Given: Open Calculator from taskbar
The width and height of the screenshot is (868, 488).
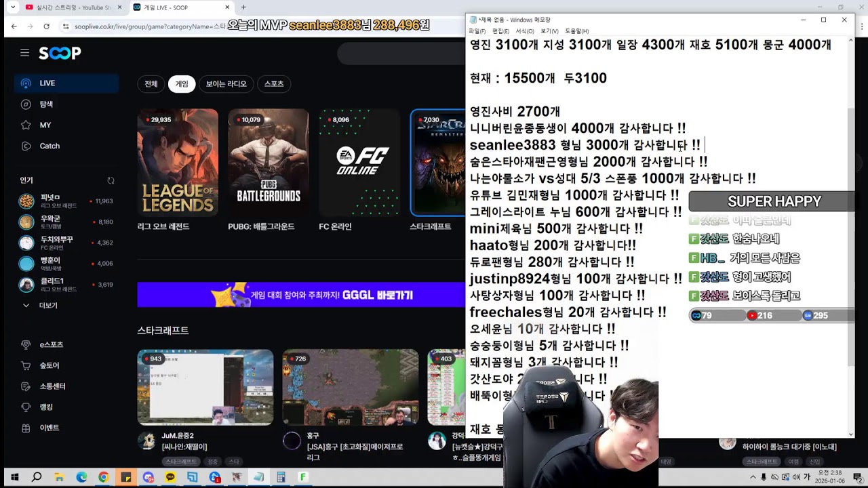Looking at the screenshot, I should 281,477.
